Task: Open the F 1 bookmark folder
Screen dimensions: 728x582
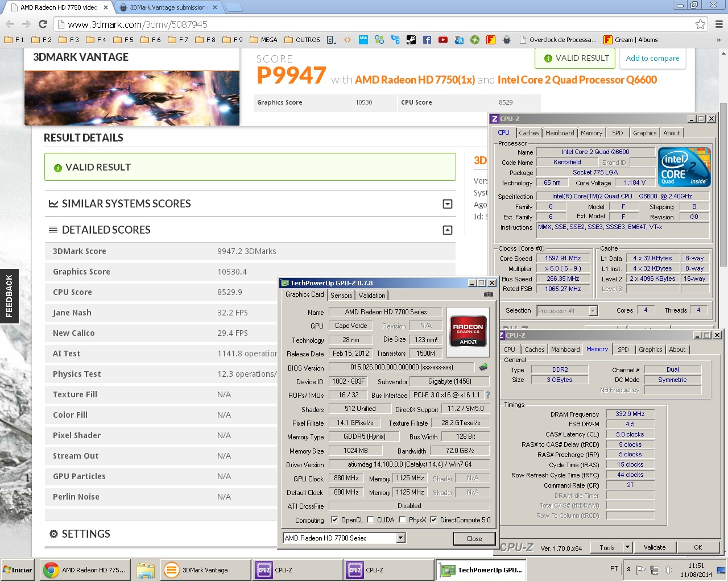Action: [14, 40]
